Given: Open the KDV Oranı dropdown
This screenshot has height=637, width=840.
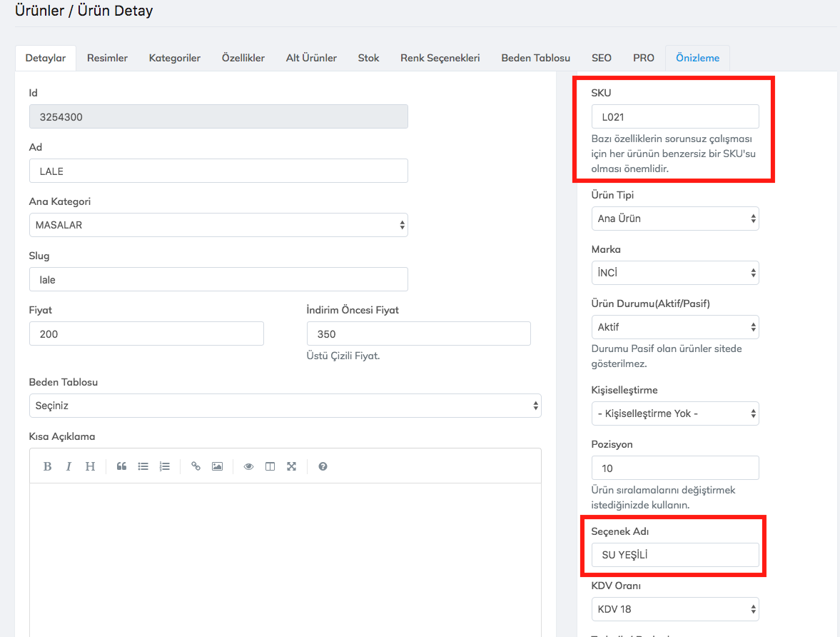Looking at the screenshot, I should 674,609.
